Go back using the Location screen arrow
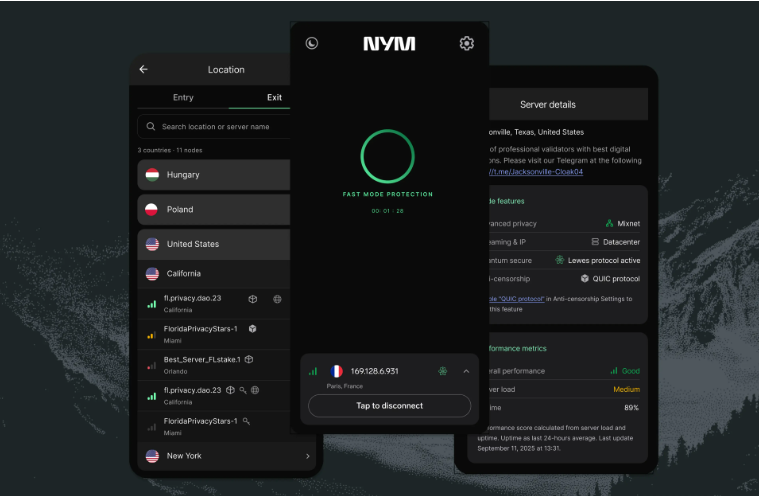Viewport: 759px width, 496px height. tap(143, 69)
